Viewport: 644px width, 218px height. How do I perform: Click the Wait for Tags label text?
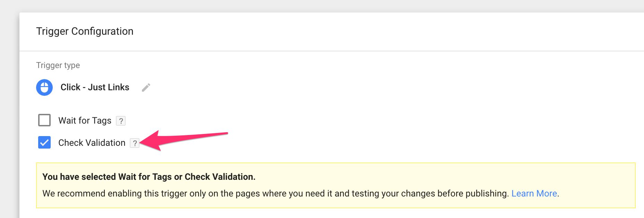(85, 120)
